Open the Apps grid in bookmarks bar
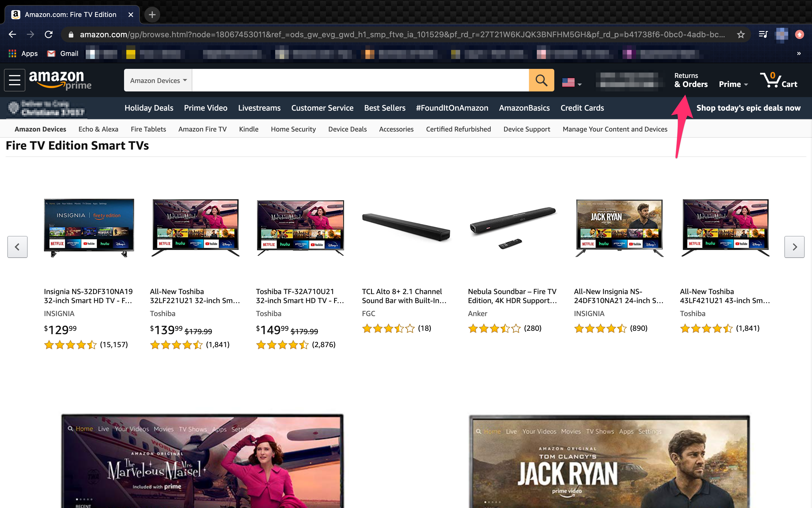This screenshot has height=508, width=812. pyautogui.click(x=23, y=53)
